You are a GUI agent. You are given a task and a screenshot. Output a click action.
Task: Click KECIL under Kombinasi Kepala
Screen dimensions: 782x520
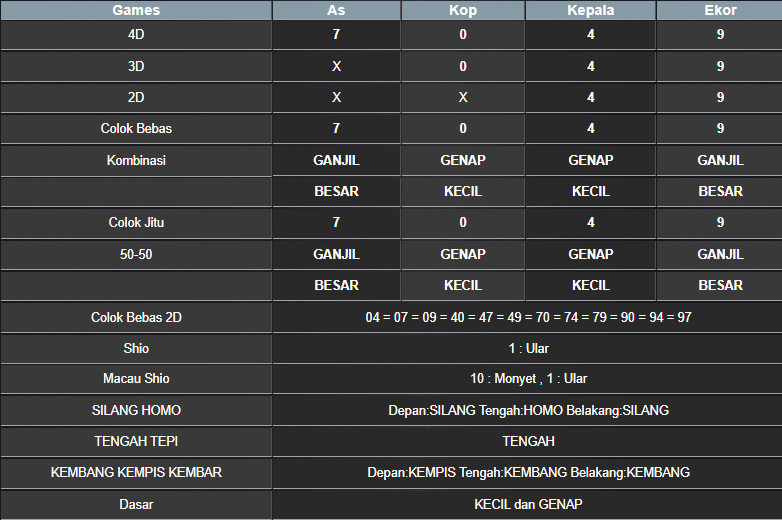click(x=590, y=191)
